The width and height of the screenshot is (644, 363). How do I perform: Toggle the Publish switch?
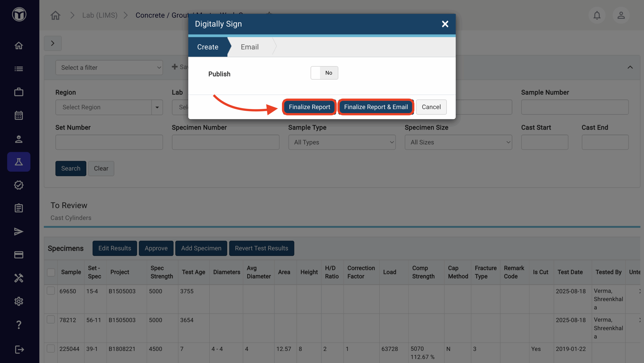[324, 73]
